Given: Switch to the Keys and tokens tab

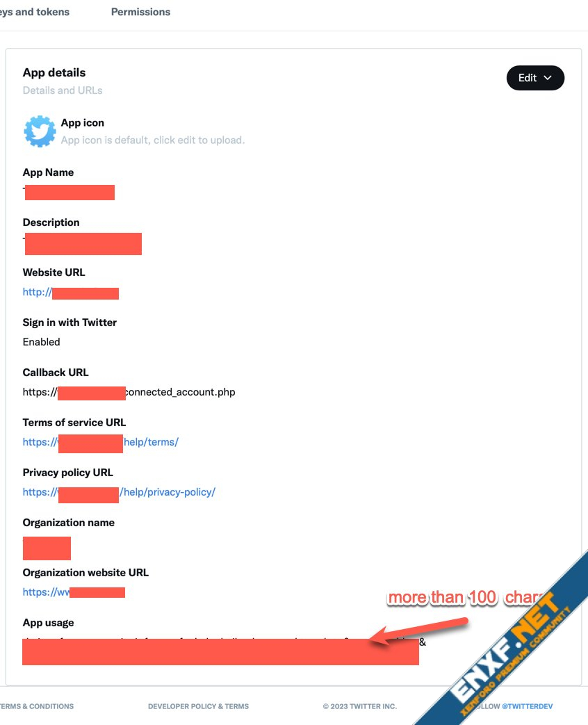Looking at the screenshot, I should (x=35, y=12).
